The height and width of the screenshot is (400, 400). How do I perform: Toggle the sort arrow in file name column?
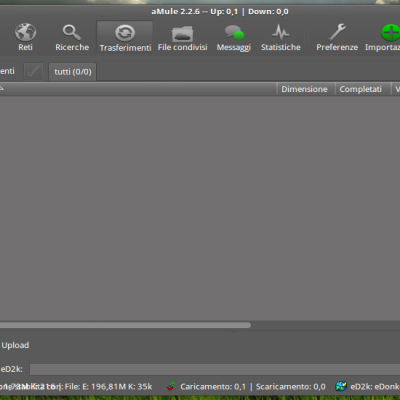pyautogui.click(x=1, y=88)
